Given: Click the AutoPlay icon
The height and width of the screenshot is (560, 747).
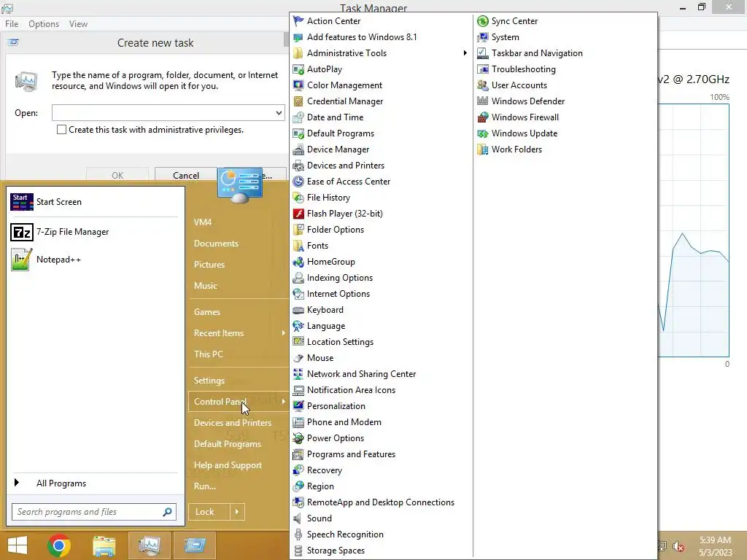Looking at the screenshot, I should 298,69.
